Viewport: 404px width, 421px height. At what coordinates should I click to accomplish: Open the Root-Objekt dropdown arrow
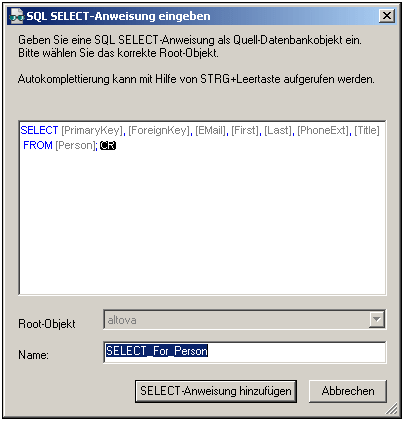coord(377,319)
